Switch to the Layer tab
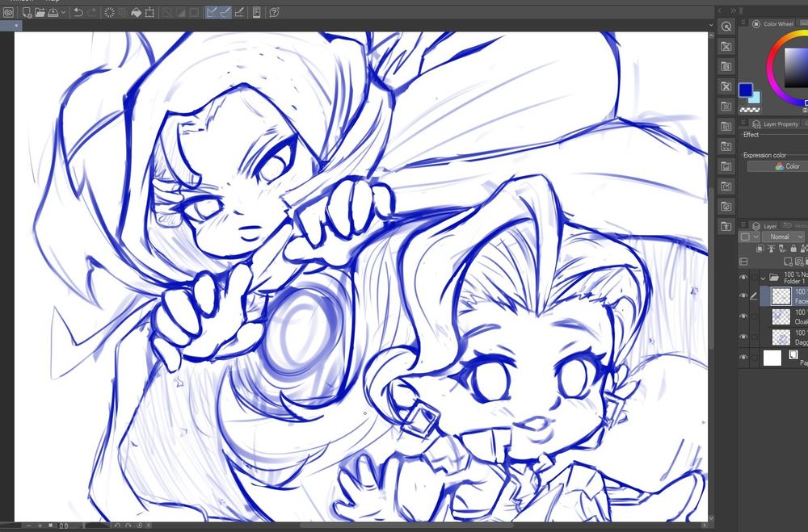Image resolution: width=808 pixels, height=532 pixels. (764, 225)
